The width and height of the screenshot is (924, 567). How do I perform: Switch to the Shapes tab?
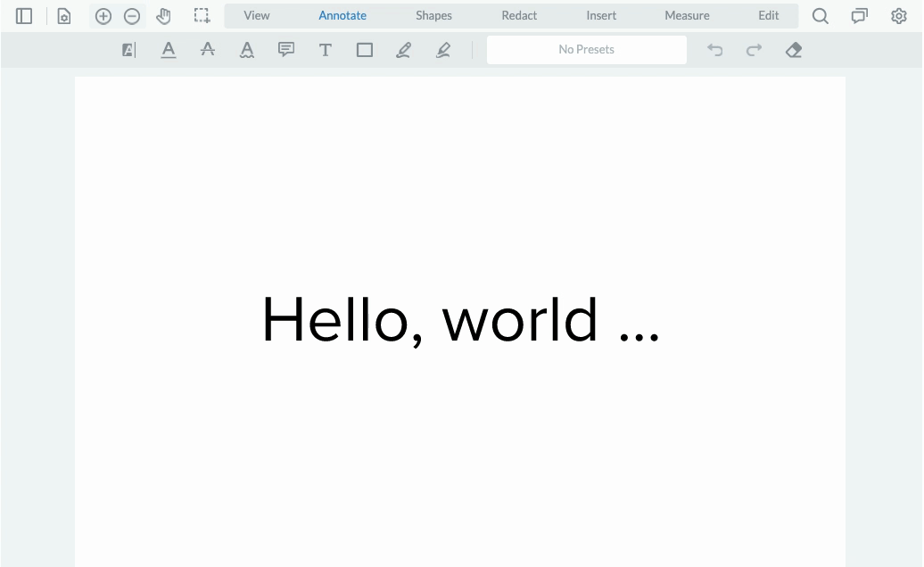pos(433,16)
